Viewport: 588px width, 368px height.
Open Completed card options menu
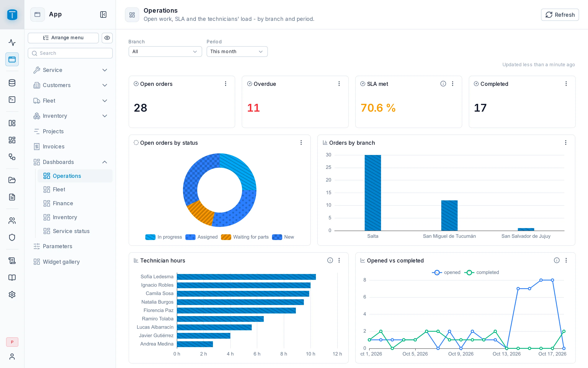[566, 84]
